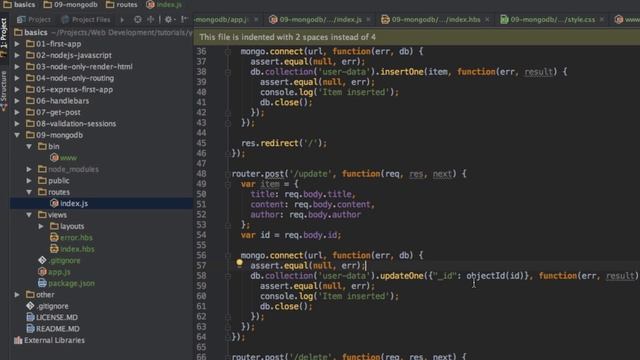Fold the mongo.connect block at line 36
The image size is (640, 360).
pyautogui.click(x=228, y=52)
